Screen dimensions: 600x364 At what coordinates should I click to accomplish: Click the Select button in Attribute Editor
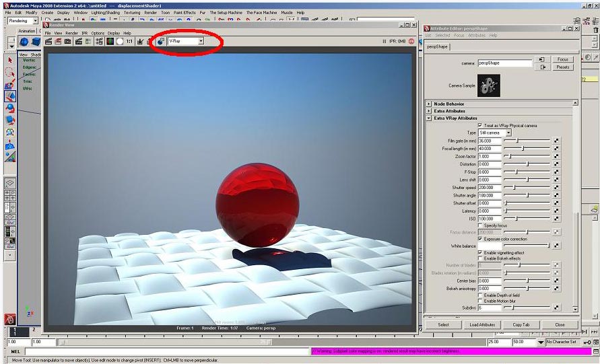(444, 324)
